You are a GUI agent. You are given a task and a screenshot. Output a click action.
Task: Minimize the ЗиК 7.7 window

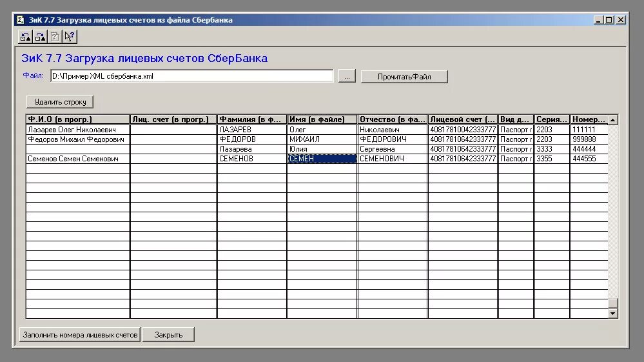tap(599, 20)
